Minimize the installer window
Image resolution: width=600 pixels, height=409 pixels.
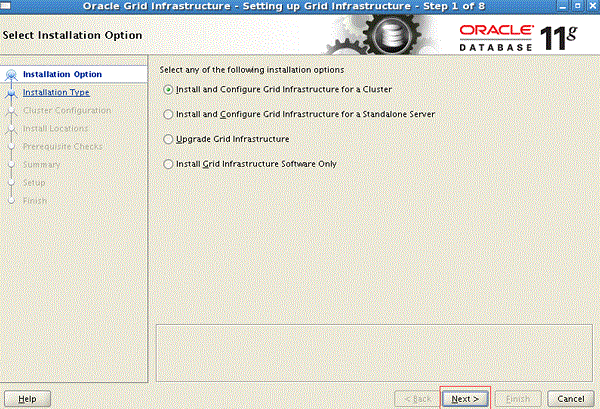562,6
